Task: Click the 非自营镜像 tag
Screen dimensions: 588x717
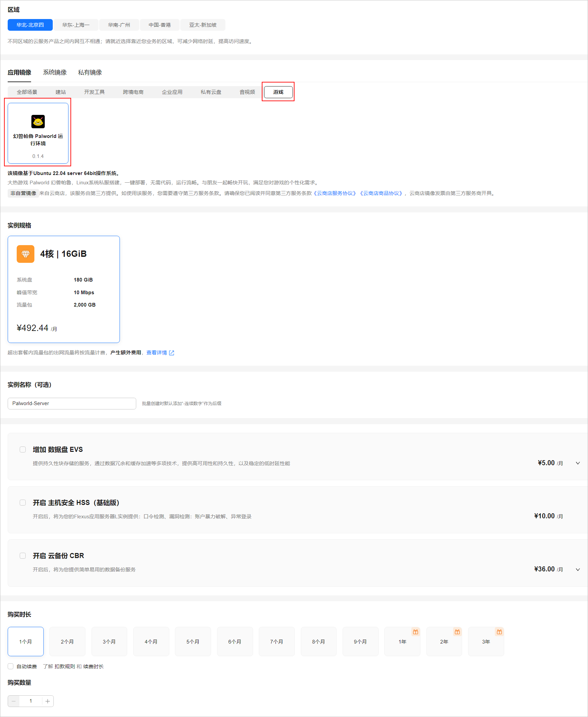Action: pyautogui.click(x=23, y=193)
